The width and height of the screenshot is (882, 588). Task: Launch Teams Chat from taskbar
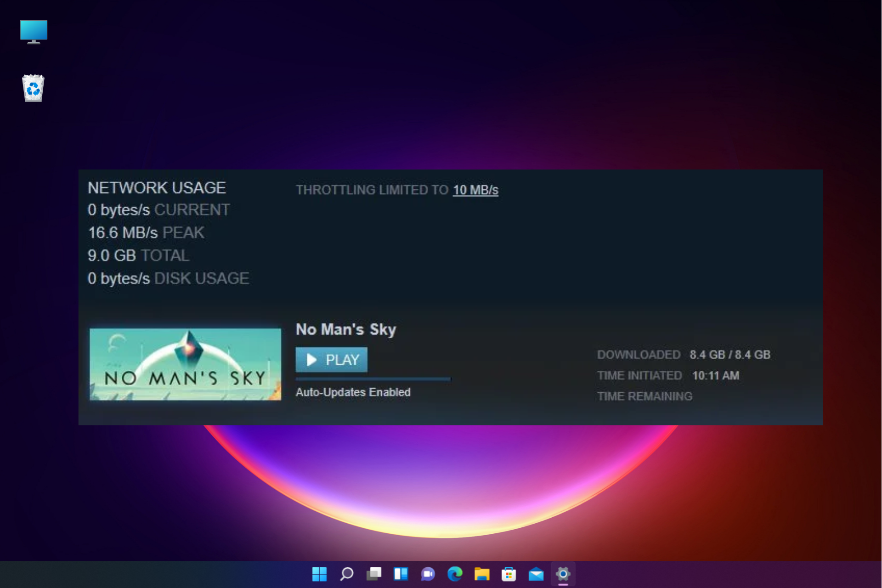[428, 574]
